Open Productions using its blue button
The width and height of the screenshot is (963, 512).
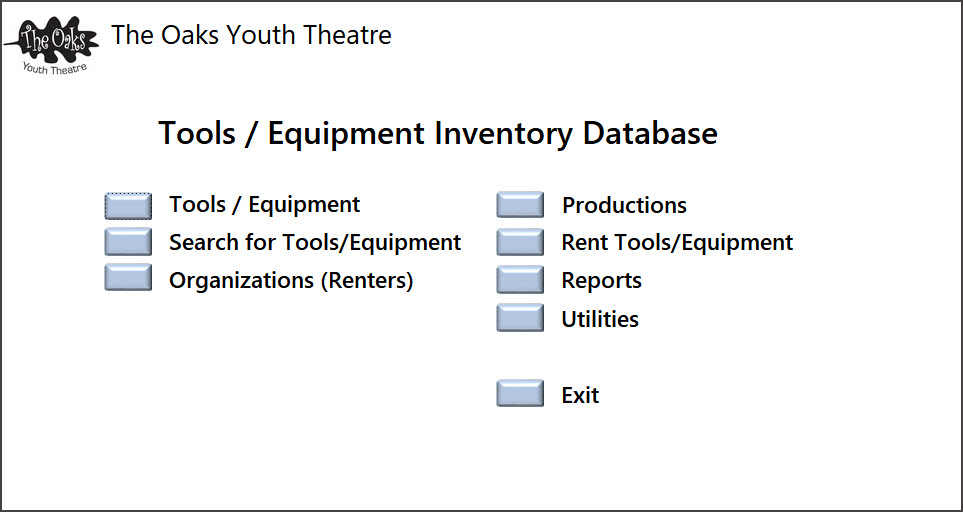[520, 204]
